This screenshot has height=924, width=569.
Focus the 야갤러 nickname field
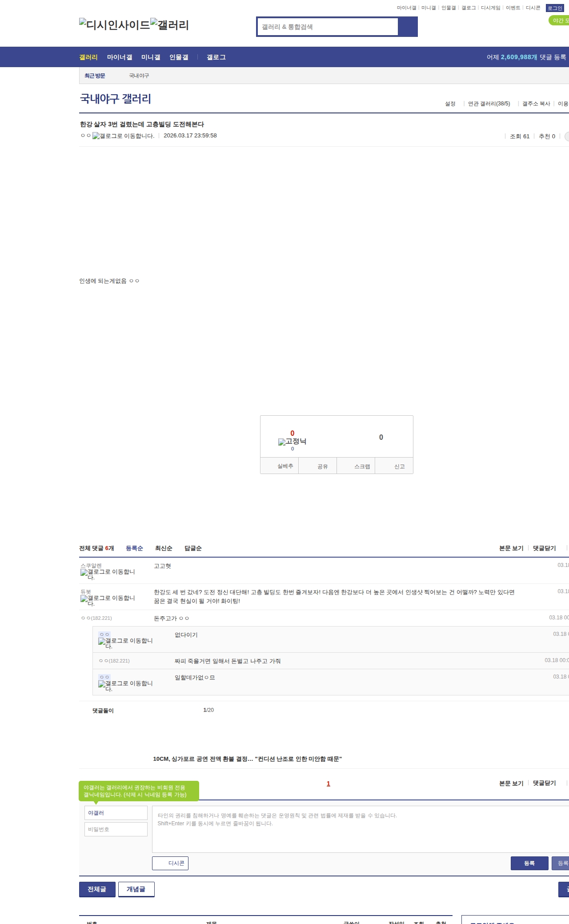[116, 813]
